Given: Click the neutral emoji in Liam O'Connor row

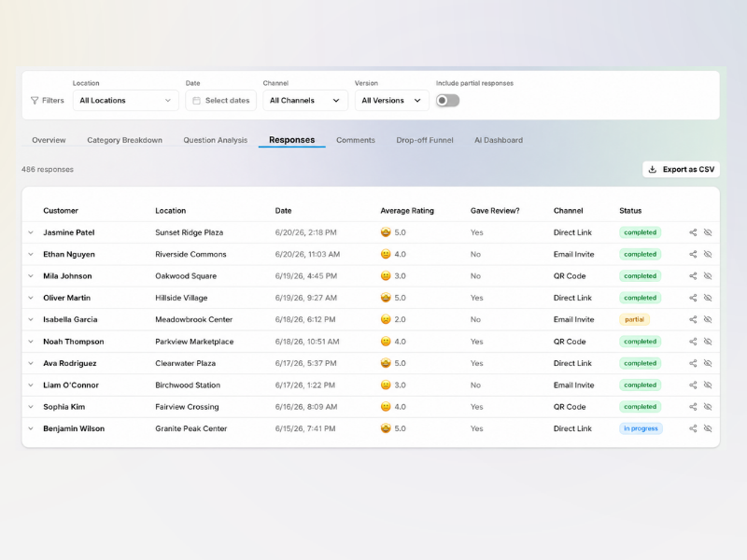Looking at the screenshot, I should [x=386, y=385].
